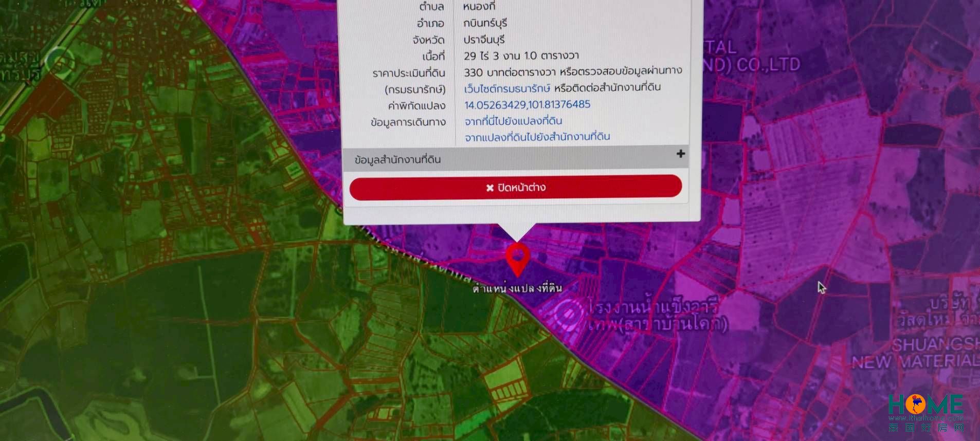Click the plus icon on land office bar
The width and height of the screenshot is (980, 441).
coord(680,154)
